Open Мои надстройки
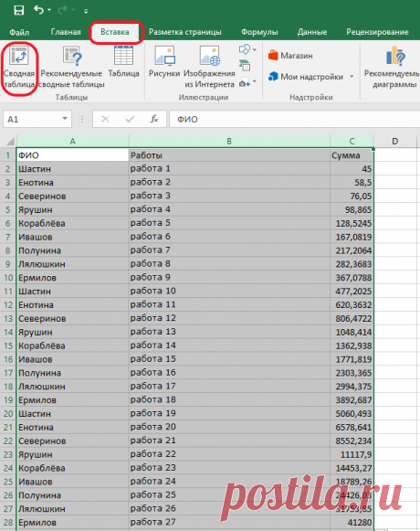 click(306, 77)
